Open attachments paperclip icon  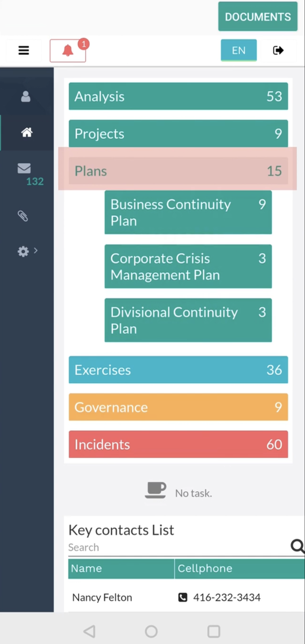(23, 216)
